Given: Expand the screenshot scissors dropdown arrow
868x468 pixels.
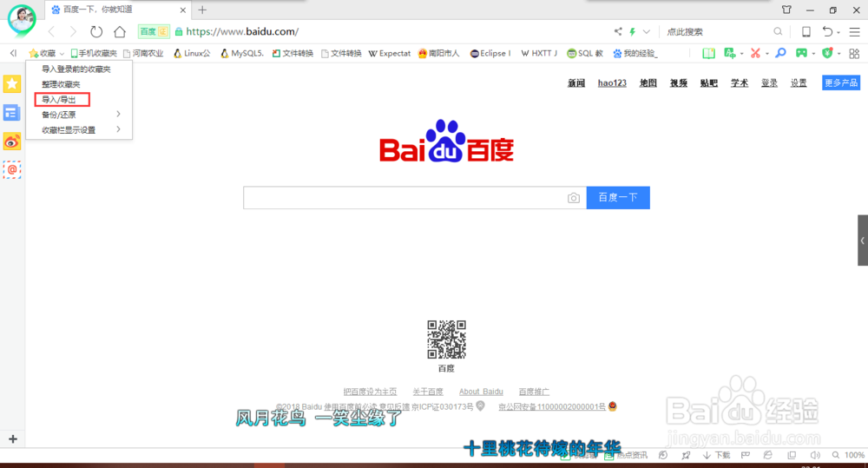Looking at the screenshot, I should (x=766, y=54).
